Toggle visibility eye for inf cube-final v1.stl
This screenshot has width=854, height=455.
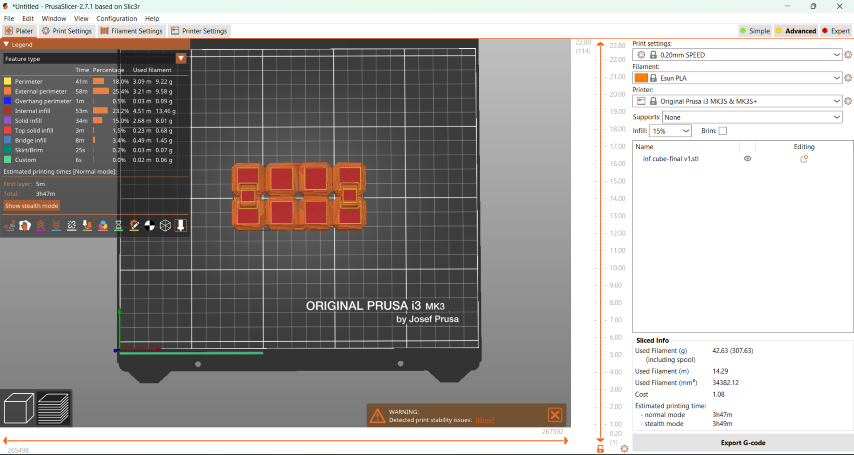click(x=747, y=159)
